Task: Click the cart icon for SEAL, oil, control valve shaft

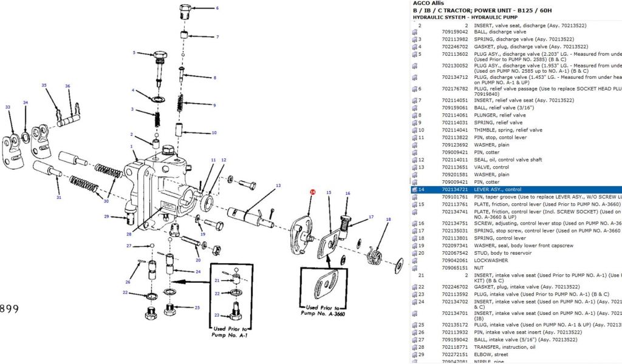Action: [x=415, y=160]
